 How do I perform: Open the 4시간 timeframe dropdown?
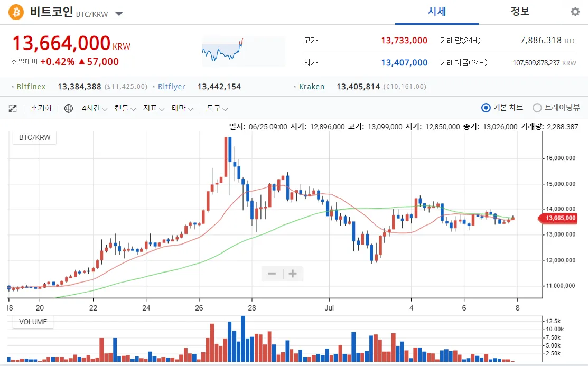tap(94, 108)
